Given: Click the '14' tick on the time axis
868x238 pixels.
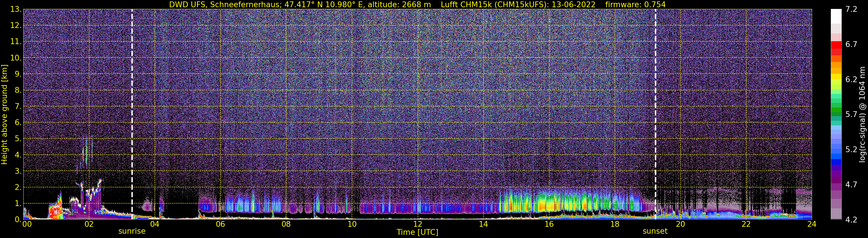Looking at the screenshot, I should (483, 224).
